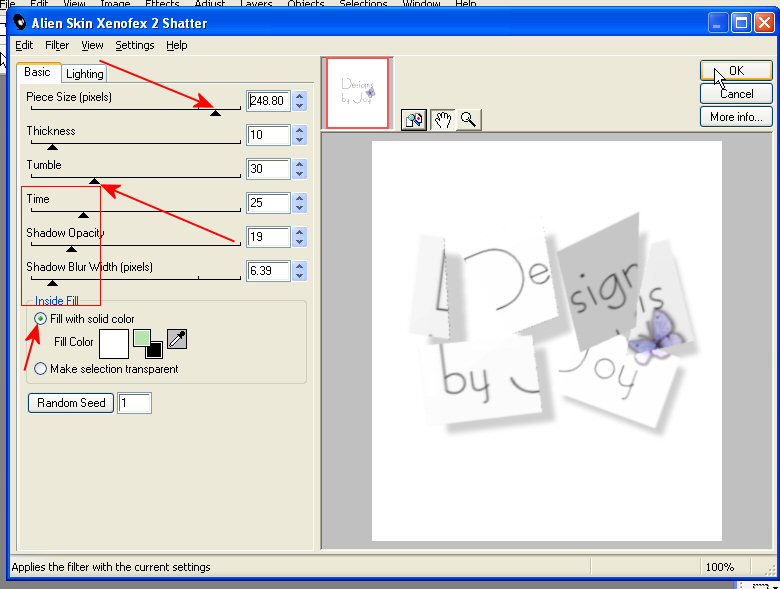
Task: Click the 100% zoom status entry
Action: [719, 567]
